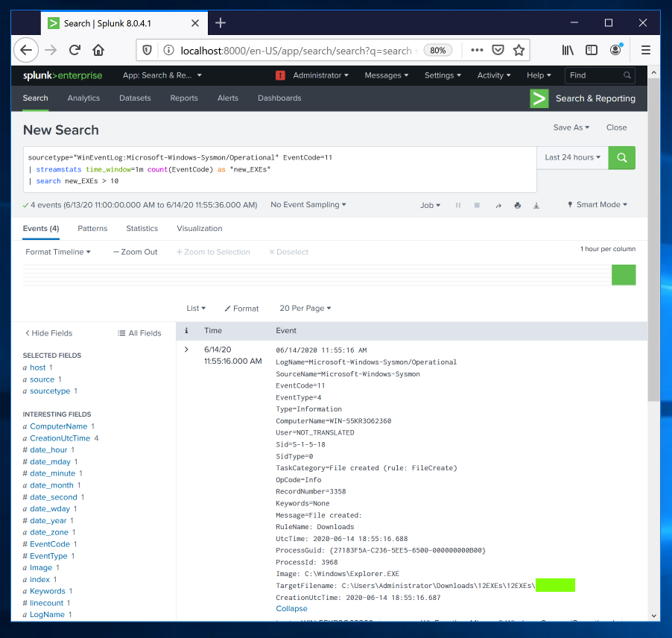Switch to the Patterns tab
This screenshot has height=638, width=672.
(x=92, y=229)
